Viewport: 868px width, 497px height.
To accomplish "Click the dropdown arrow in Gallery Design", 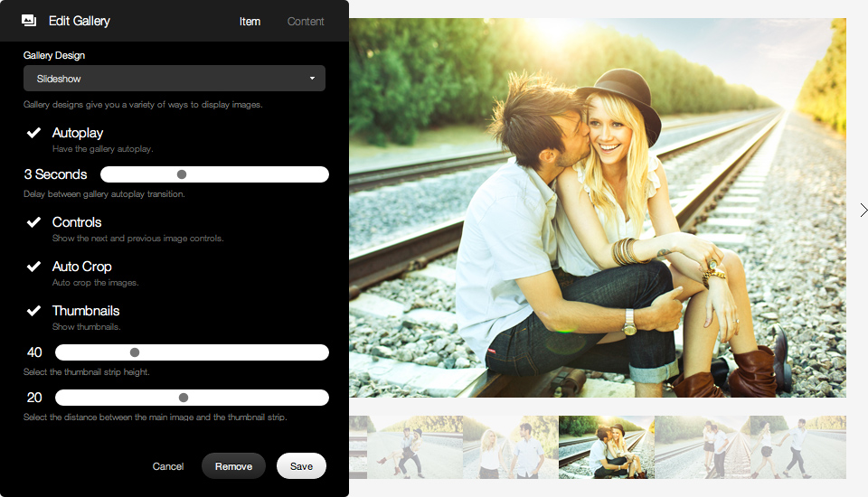I will pos(312,79).
